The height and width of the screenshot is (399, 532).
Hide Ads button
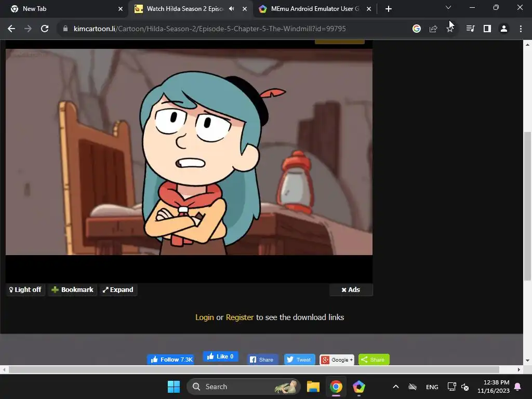click(x=351, y=290)
